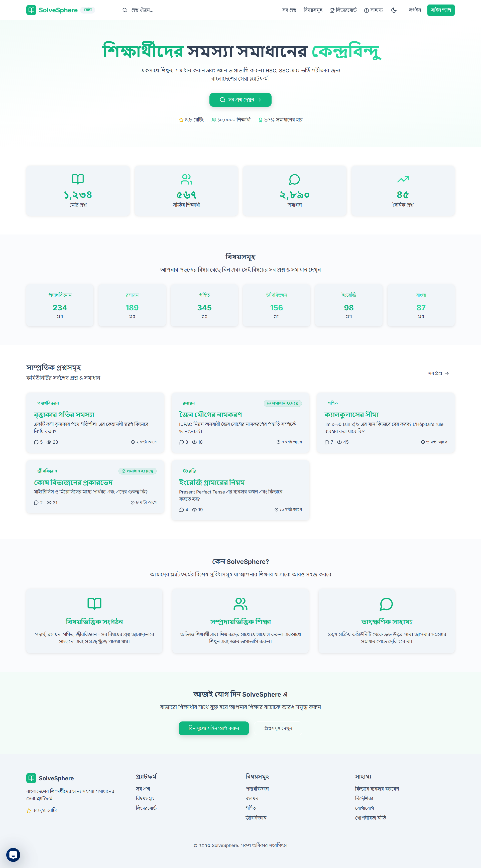Viewport: 481px width, 868px height.
Task: Click the লগইন link in header
Action: click(415, 10)
